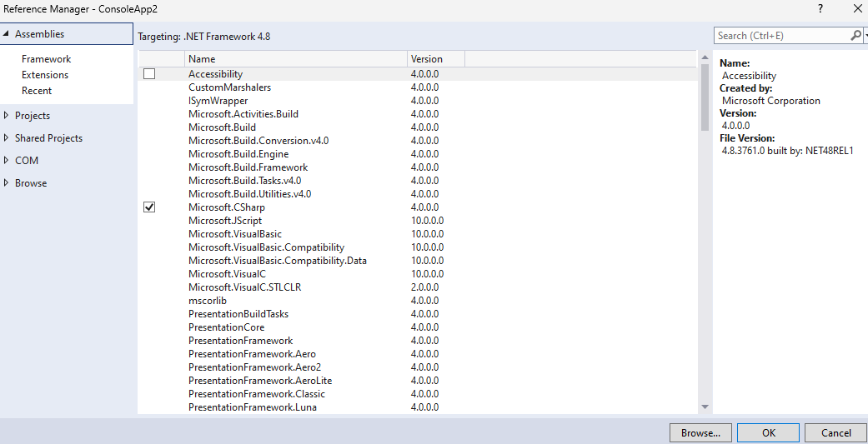Select PresentationBuildTasks row
This screenshot has height=444, width=868.
point(417,314)
